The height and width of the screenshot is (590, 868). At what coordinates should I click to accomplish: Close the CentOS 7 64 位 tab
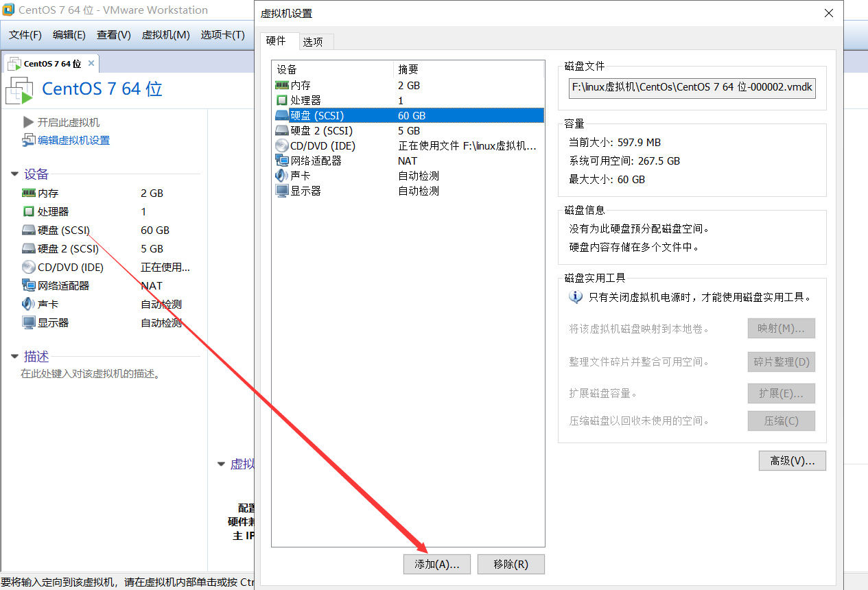[x=91, y=63]
